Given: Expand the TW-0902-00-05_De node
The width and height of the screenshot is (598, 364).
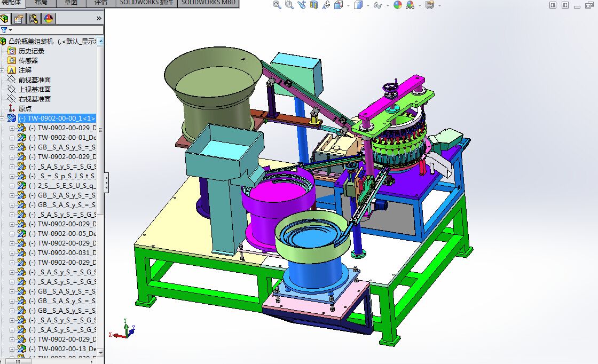Looking at the screenshot, I should click(x=12, y=234).
